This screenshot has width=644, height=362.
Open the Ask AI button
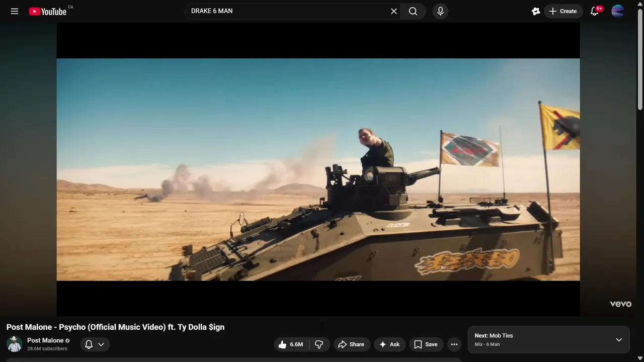pyautogui.click(x=389, y=344)
